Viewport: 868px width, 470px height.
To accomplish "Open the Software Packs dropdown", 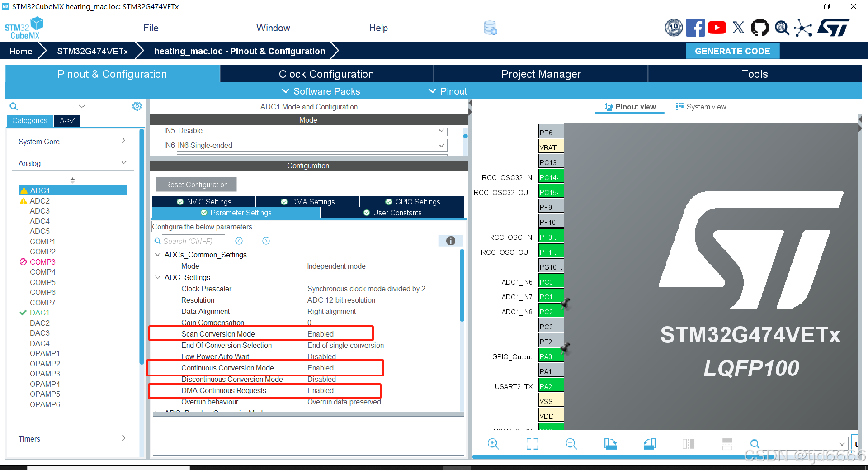I will 321,91.
